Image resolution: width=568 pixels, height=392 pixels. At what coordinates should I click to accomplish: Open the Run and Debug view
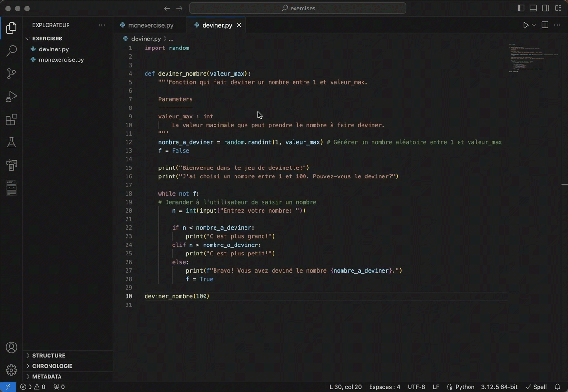coord(11,97)
